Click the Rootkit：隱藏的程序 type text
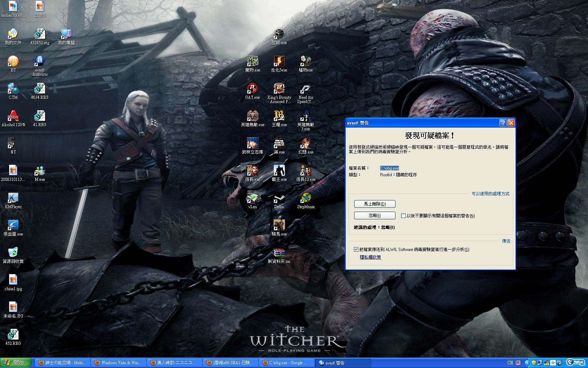The height and width of the screenshot is (368, 588). pos(398,175)
